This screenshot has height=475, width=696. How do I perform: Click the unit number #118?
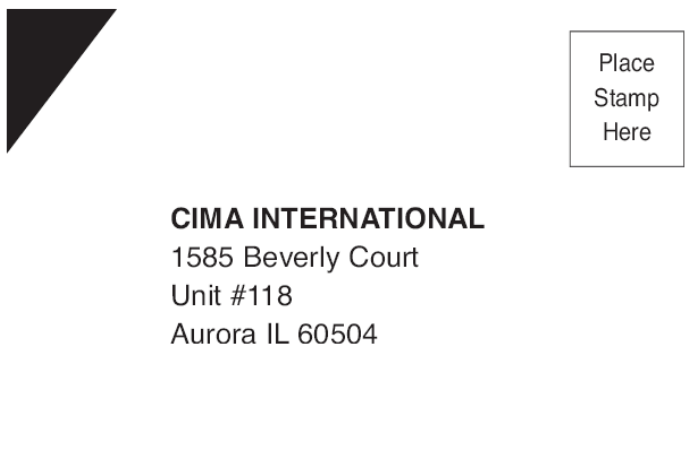[x=261, y=296]
